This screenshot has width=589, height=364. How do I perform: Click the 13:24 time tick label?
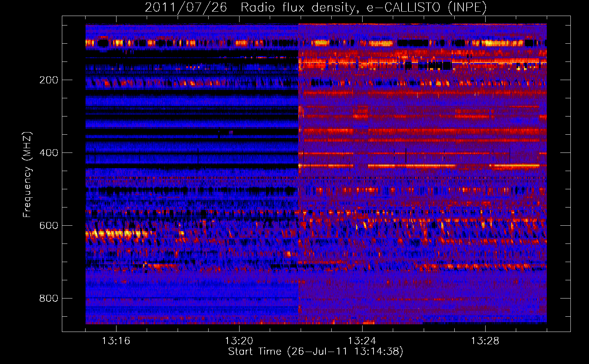pos(362,341)
